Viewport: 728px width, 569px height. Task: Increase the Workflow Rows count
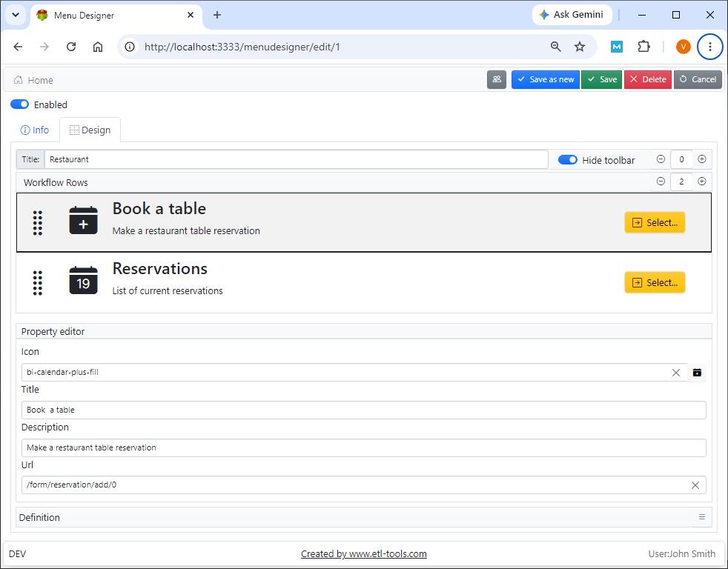coord(702,182)
